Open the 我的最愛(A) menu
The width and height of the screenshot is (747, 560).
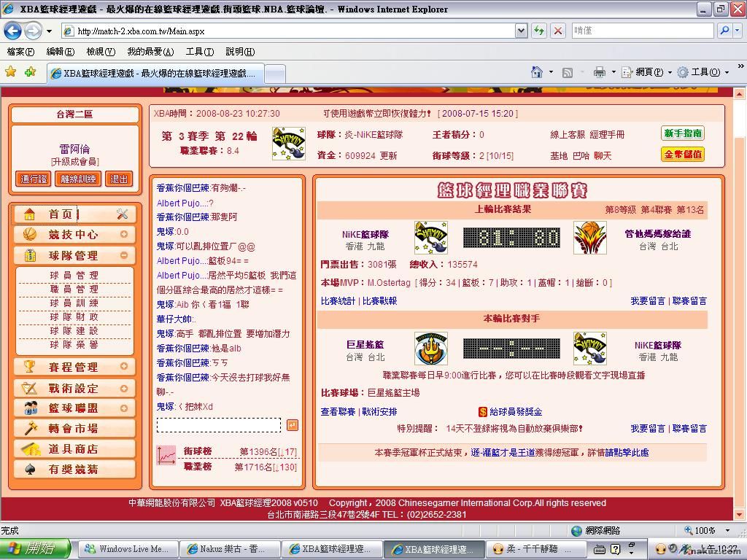150,52
